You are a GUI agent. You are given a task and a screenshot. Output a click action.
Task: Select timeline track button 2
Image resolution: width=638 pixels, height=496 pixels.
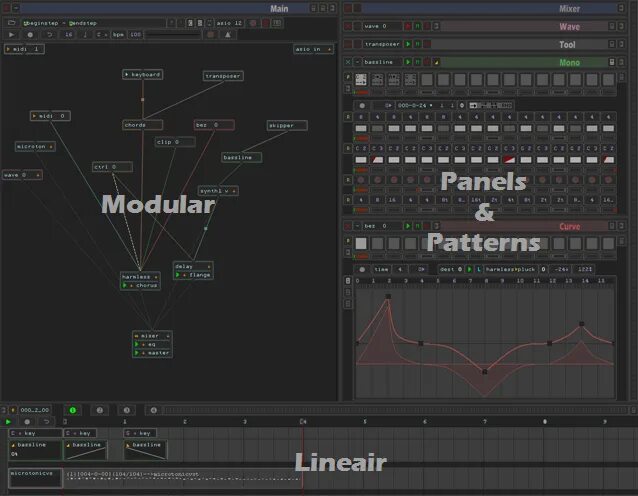pos(100,410)
